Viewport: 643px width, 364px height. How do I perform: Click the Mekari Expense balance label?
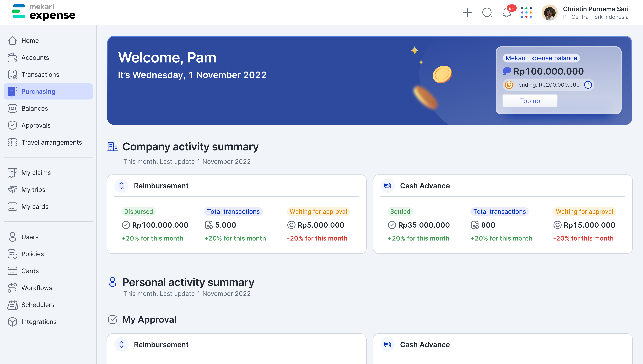(541, 58)
